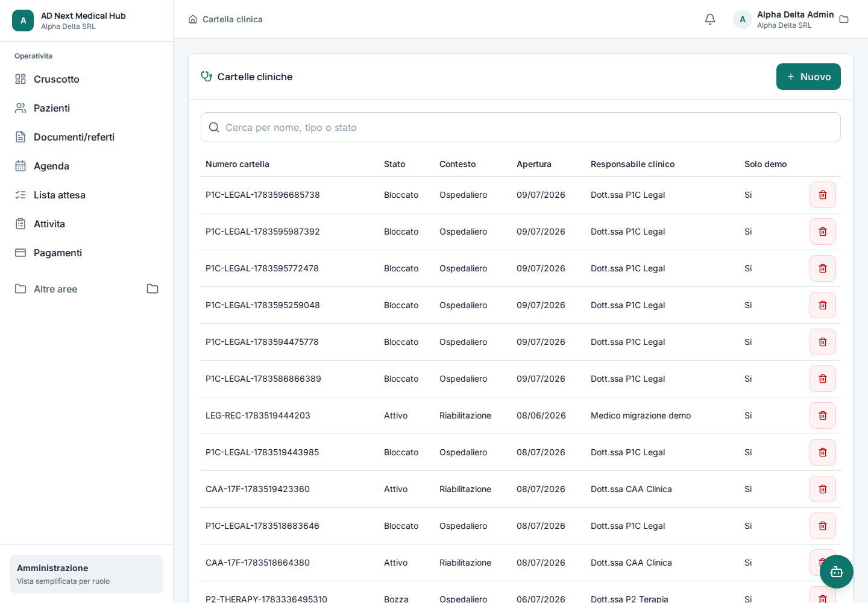
Task: Click the Pazienti people icon
Action: coord(20,108)
